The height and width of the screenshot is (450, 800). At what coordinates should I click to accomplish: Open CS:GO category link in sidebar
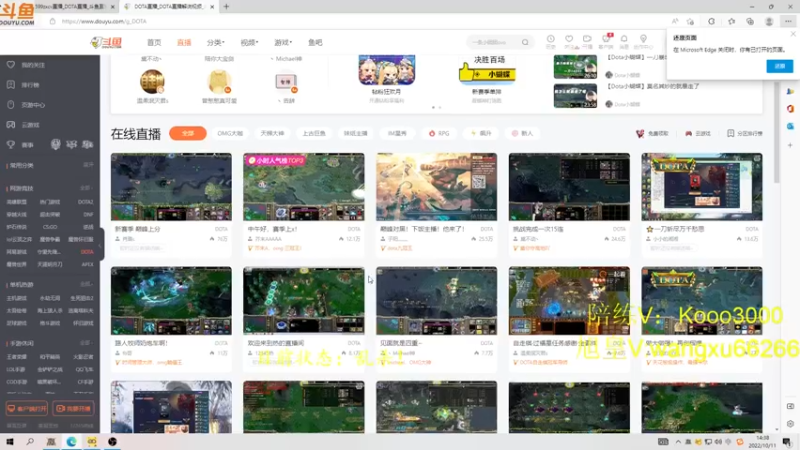[x=50, y=227]
